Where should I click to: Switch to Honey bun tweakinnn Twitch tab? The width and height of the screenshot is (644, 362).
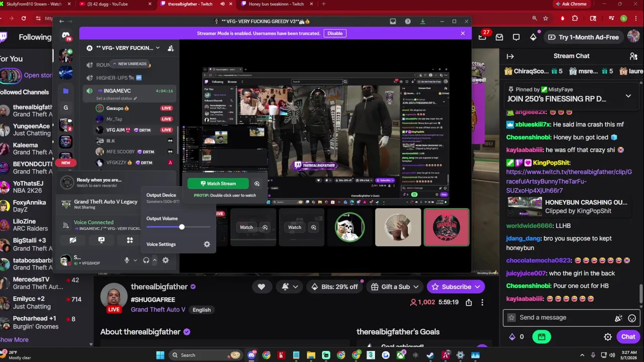(x=276, y=4)
